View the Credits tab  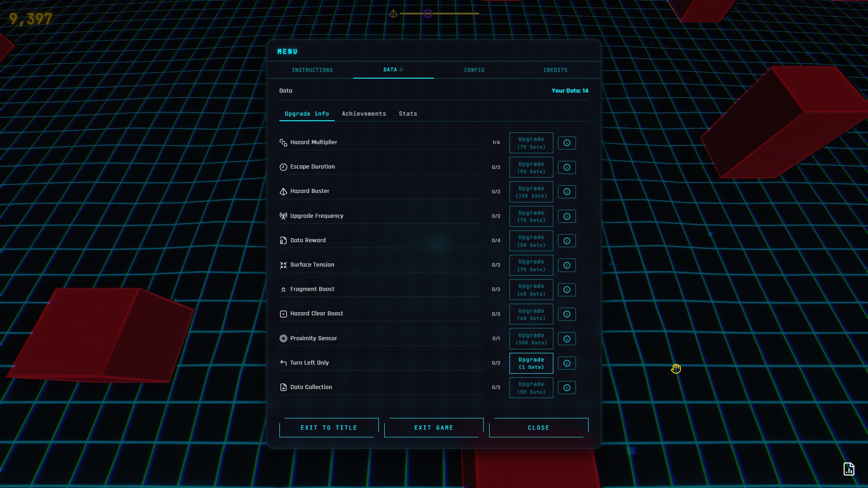[x=555, y=70]
